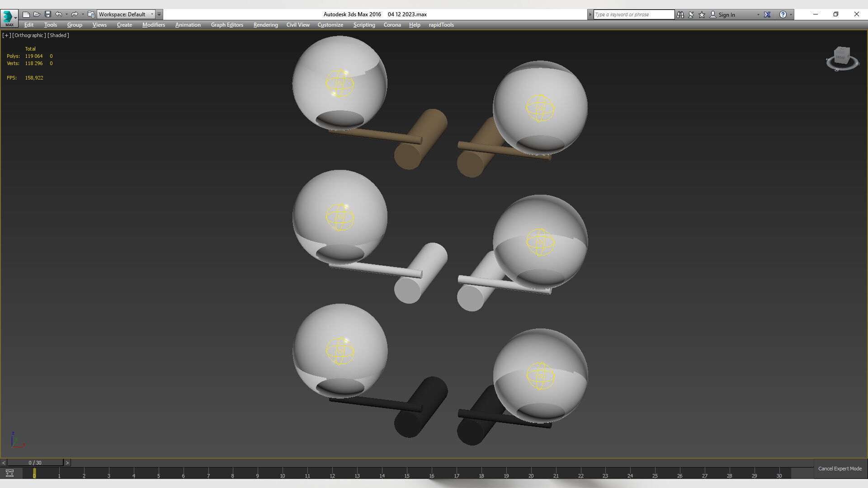Open Autodesk Exchange X icon
The image size is (868, 488).
[x=767, y=14]
